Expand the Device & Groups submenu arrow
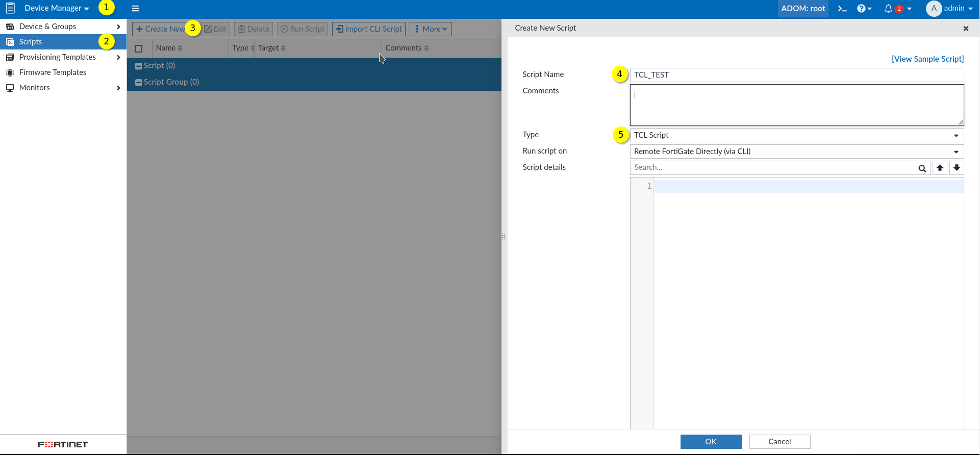 point(118,27)
